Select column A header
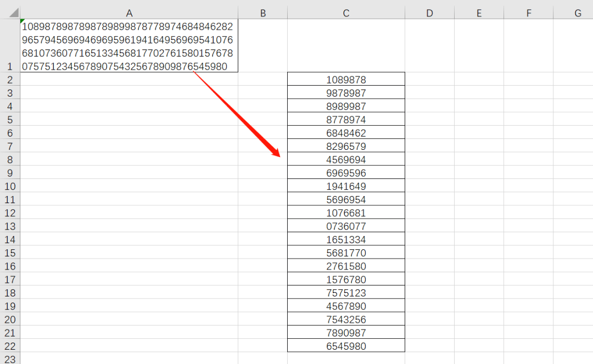Image resolution: width=593 pixels, height=364 pixels. (129, 13)
